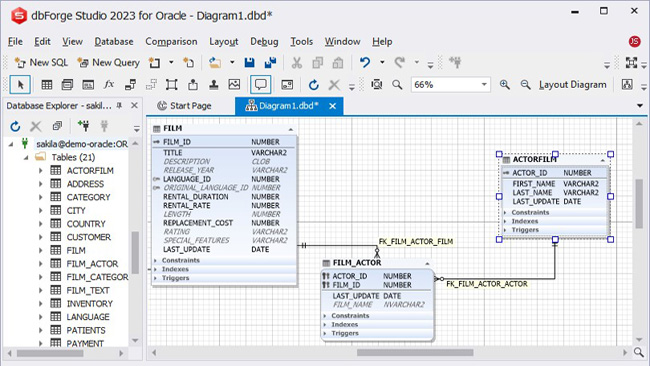Open the Layout menu

224,41
